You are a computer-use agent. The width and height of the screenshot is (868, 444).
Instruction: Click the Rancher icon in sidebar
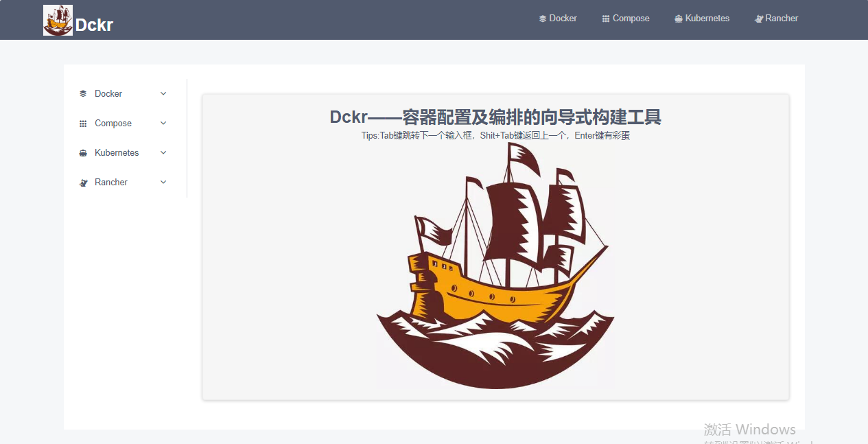pos(83,183)
